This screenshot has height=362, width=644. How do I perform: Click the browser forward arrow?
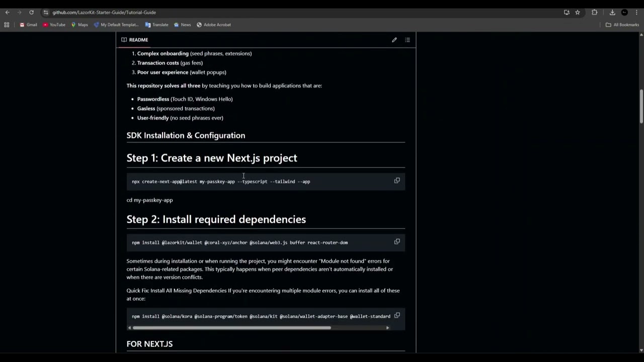19,12
